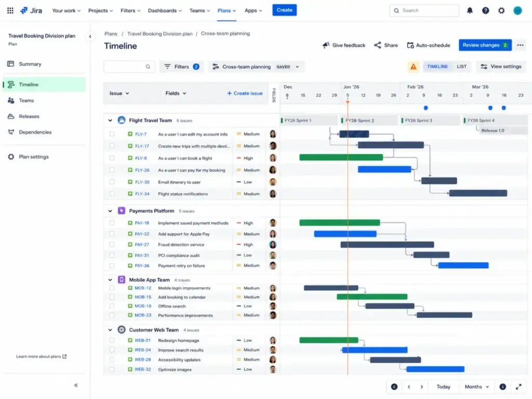The width and height of the screenshot is (532, 399).
Task: Open the more actions ellipsis menu
Action: (x=520, y=45)
